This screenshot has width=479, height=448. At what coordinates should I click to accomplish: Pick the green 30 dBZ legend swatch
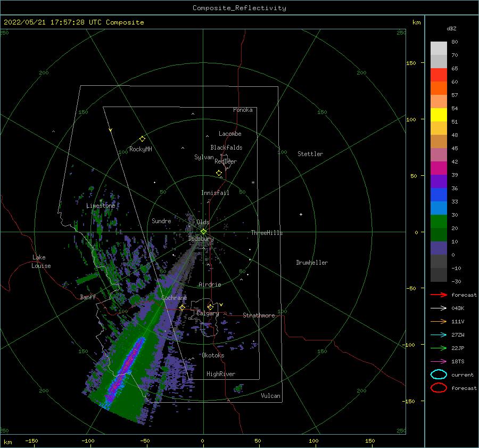click(439, 222)
